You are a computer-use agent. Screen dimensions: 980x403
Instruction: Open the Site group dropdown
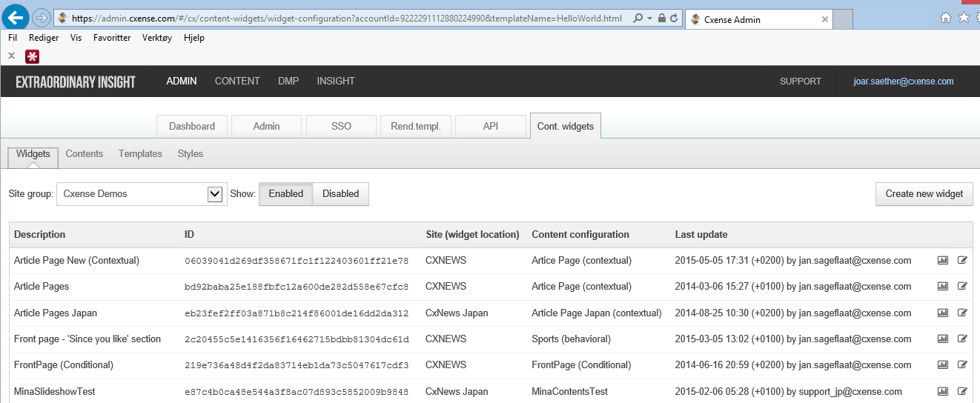click(142, 194)
